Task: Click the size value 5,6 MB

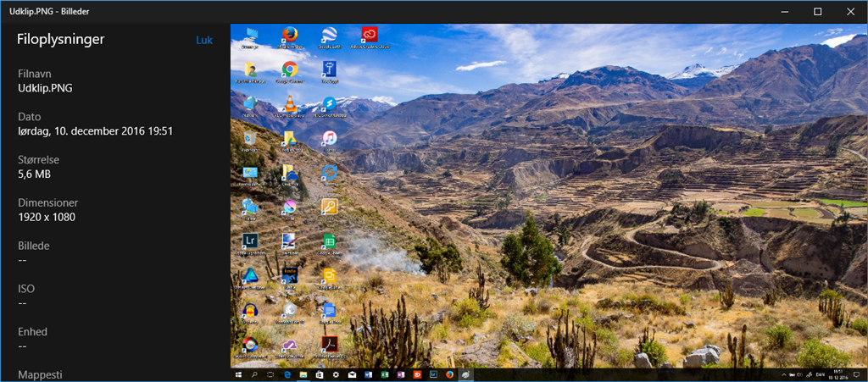Action: click(35, 174)
